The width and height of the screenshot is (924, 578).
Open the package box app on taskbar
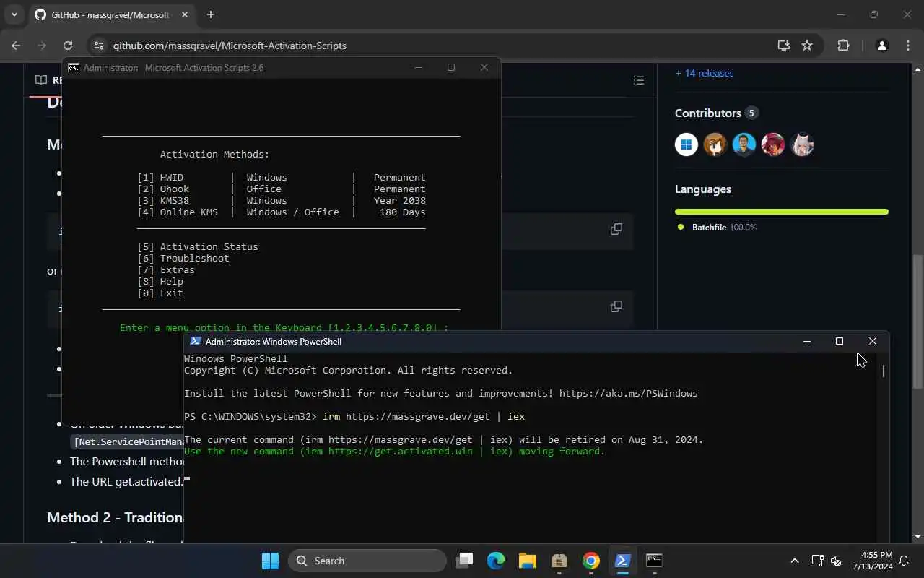[559, 561]
